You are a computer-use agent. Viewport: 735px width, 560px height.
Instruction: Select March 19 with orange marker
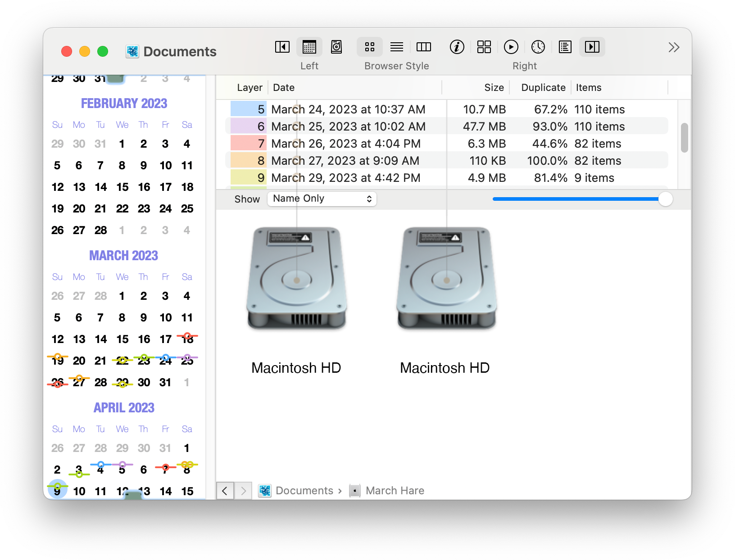pyautogui.click(x=58, y=360)
